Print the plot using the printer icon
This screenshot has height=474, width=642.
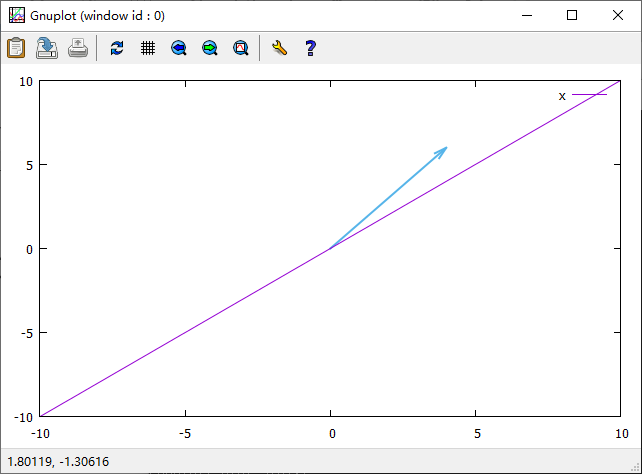coord(78,48)
